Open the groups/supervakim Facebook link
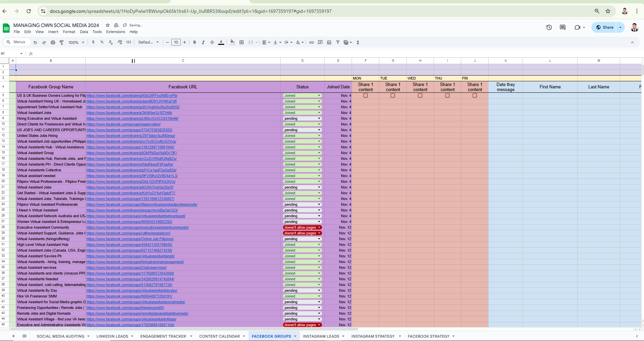Image resolution: width=644 pixels, height=341 pixels. [x=123, y=124]
